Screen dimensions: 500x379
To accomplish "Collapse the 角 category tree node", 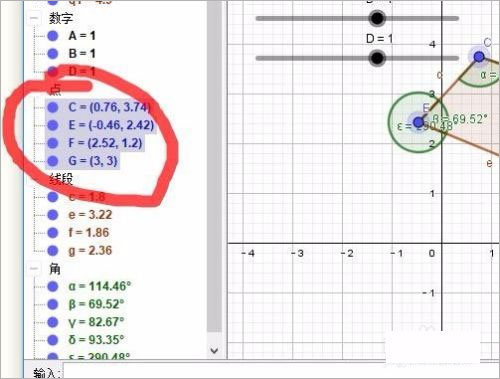I will 33,268.
